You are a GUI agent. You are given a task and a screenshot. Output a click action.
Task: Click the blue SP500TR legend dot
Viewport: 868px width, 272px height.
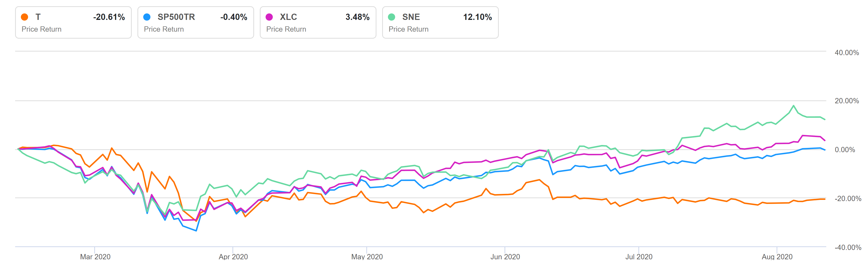pyautogui.click(x=147, y=17)
